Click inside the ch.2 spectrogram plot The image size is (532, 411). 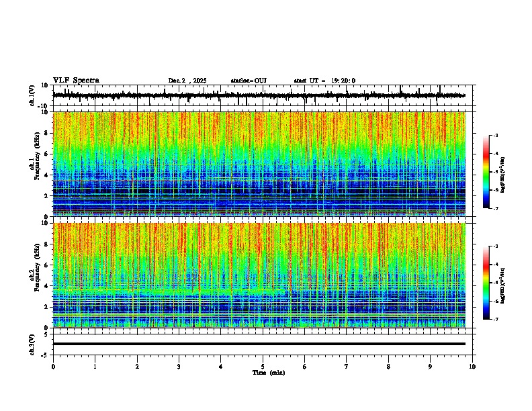259,275
